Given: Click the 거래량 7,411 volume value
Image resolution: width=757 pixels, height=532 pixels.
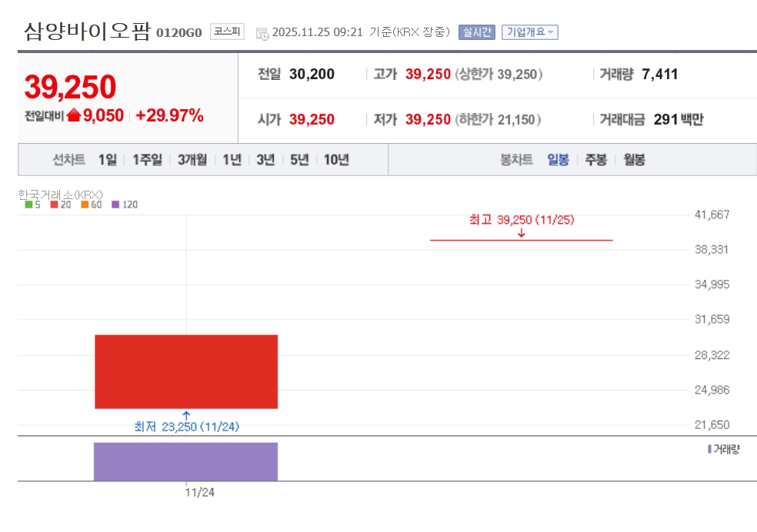Looking at the screenshot, I should coord(659,74).
